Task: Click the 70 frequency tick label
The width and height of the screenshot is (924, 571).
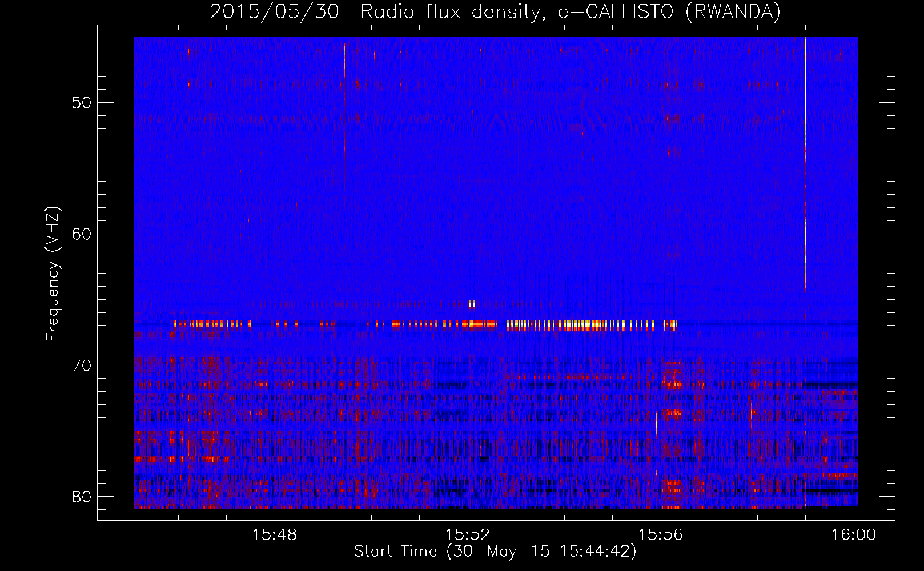Action: point(82,365)
